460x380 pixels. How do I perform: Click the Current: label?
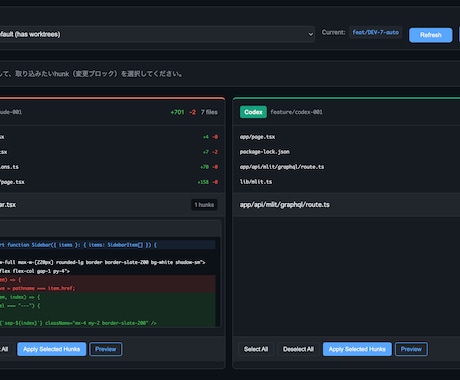click(x=333, y=32)
